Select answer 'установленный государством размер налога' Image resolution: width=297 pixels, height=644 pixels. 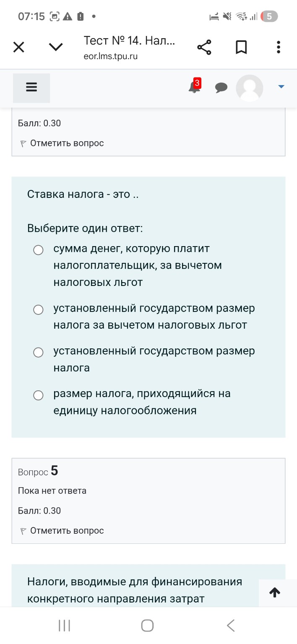(38, 352)
